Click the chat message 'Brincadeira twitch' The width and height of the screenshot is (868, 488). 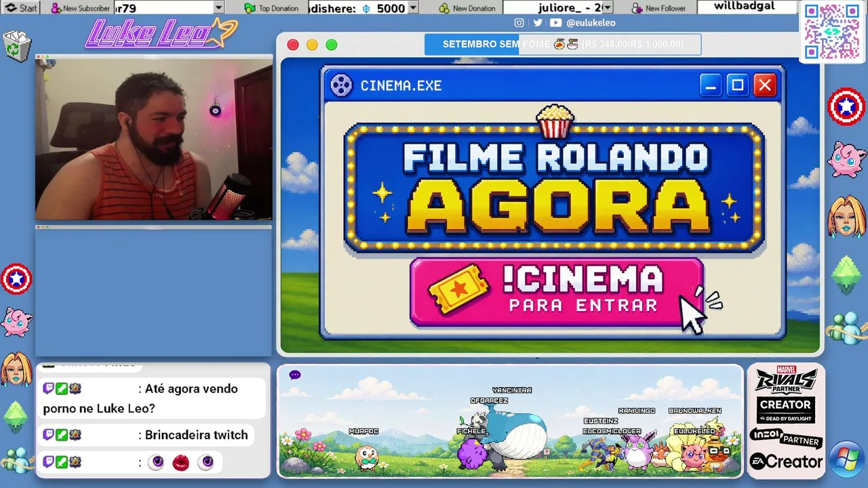coord(197,435)
